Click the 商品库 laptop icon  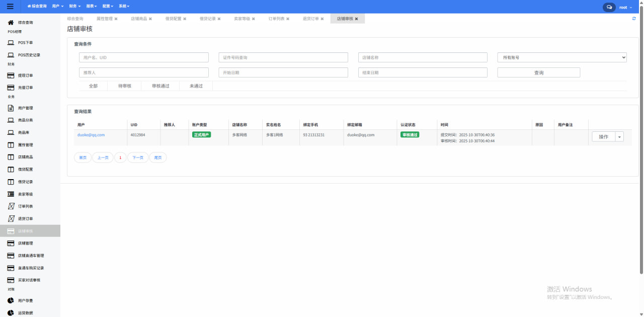click(11, 132)
